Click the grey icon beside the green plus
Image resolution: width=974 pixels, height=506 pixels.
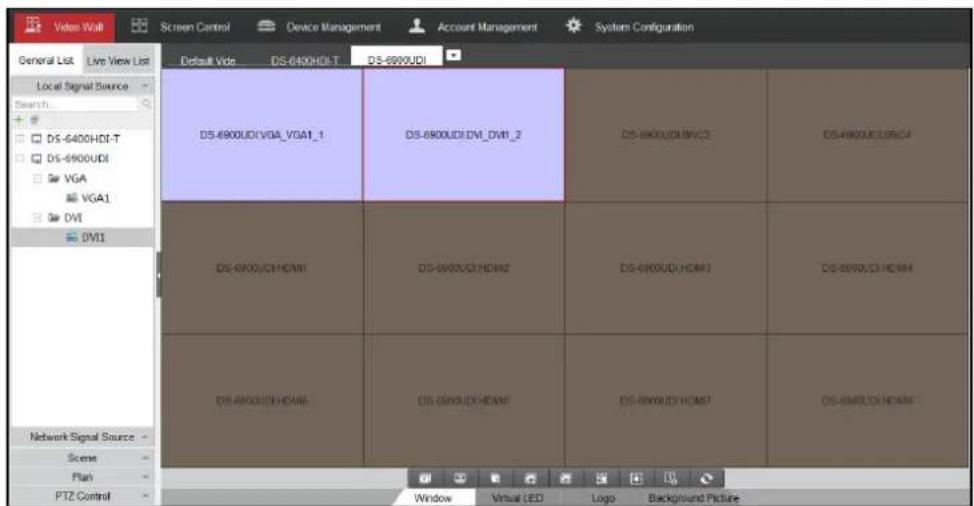(34, 119)
